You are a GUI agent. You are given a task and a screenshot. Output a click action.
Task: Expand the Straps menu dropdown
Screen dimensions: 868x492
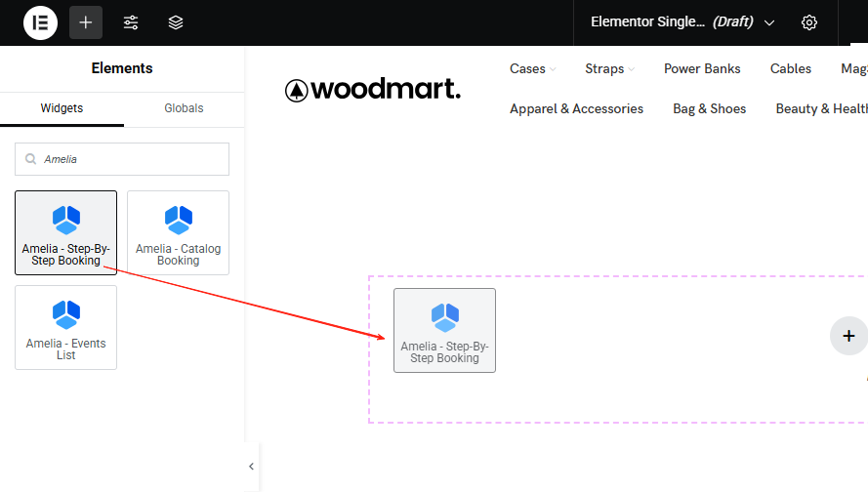coord(609,68)
